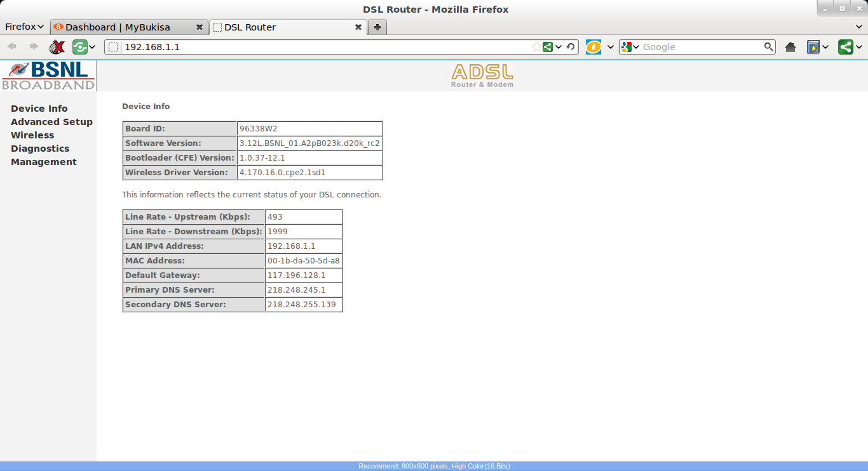Click inside the address bar field
868x471 pixels.
(254, 46)
